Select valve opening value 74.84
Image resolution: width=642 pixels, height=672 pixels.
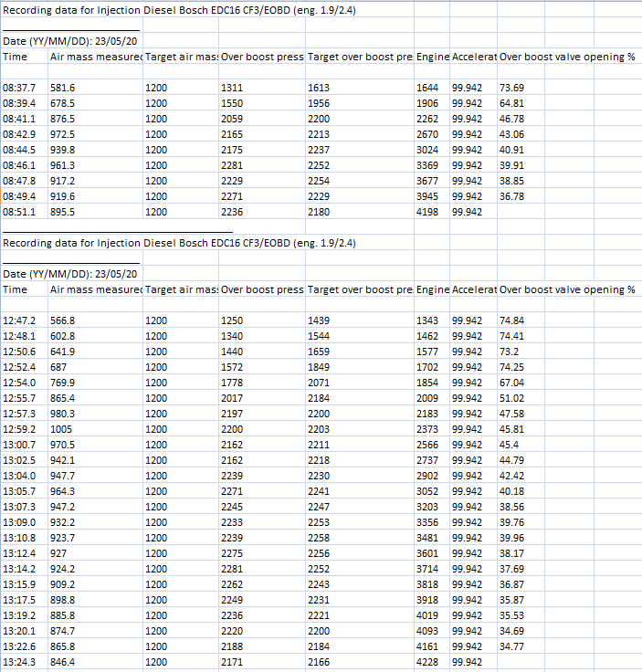pos(511,320)
